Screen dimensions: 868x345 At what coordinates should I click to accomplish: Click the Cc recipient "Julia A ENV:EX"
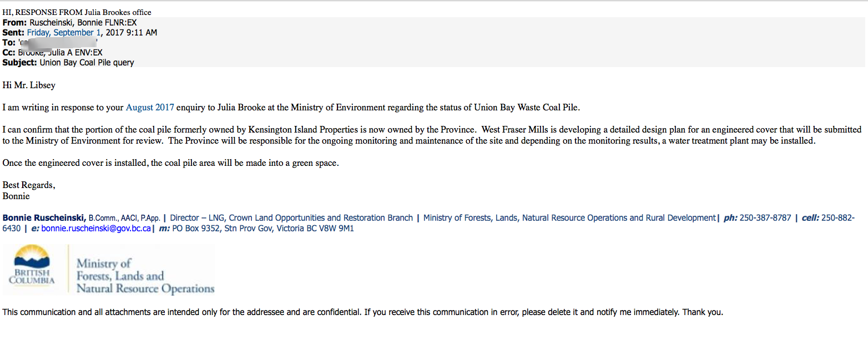77,52
